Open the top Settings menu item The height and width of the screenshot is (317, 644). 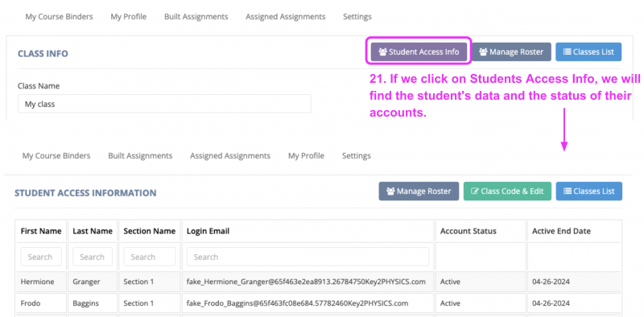357,16
